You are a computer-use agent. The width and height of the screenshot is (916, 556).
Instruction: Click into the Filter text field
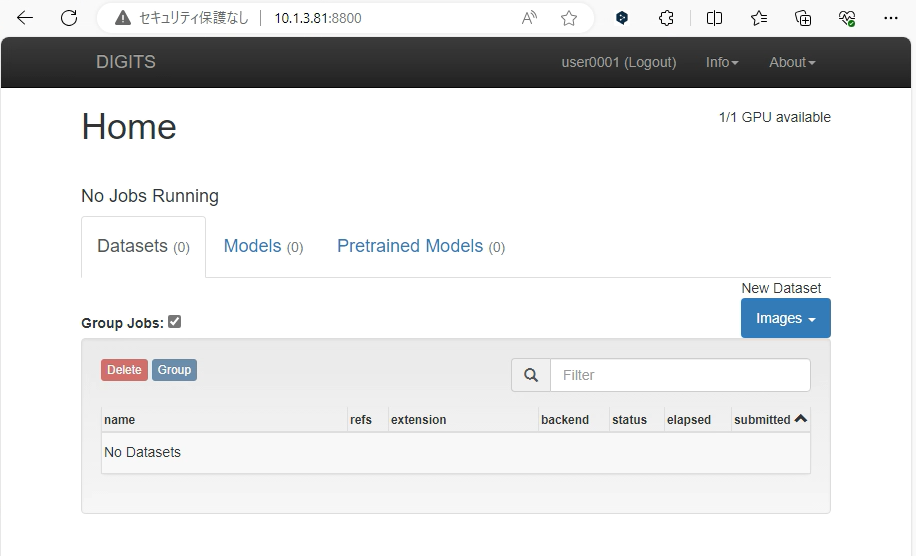[x=680, y=375]
